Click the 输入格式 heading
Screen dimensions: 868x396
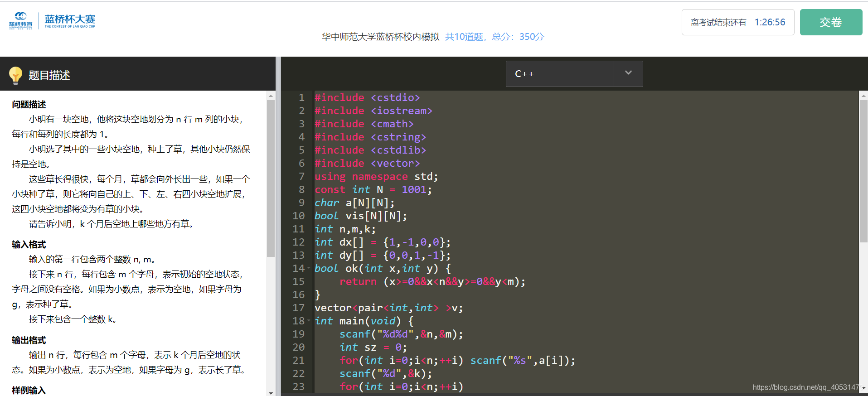pyautogui.click(x=29, y=245)
